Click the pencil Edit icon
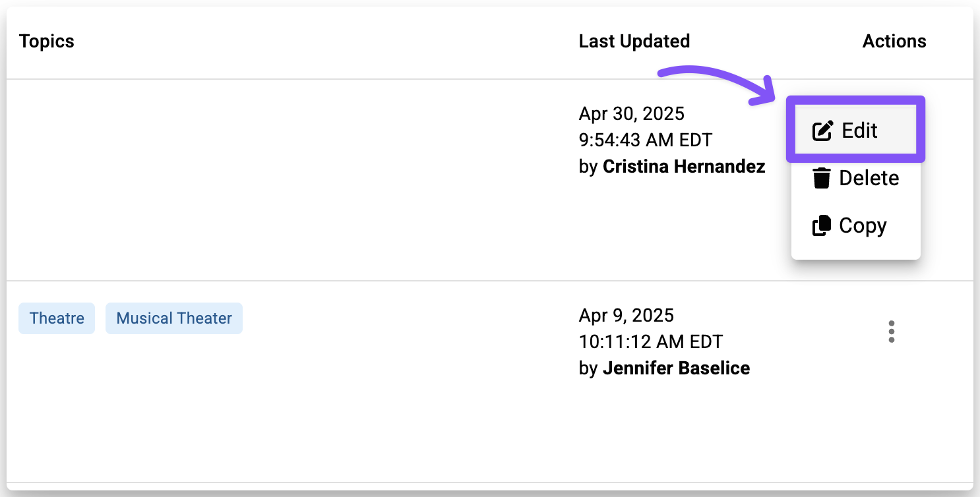 pyautogui.click(x=822, y=131)
